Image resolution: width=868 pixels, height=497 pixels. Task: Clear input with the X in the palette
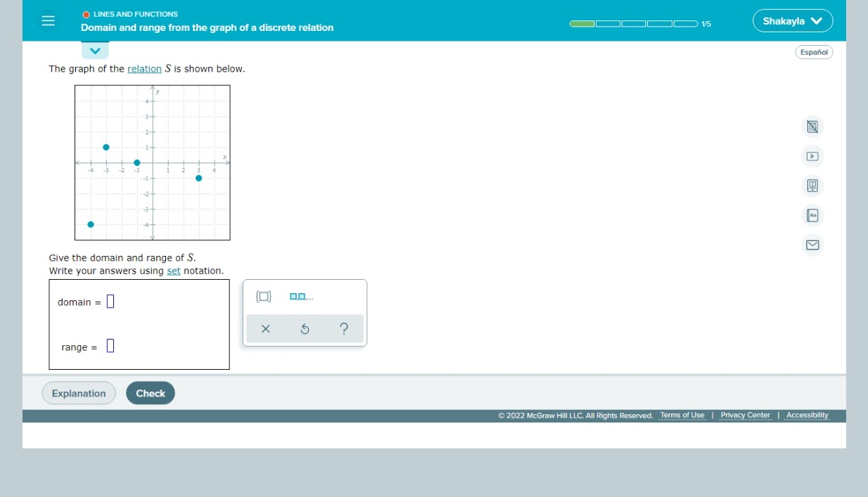(x=267, y=328)
